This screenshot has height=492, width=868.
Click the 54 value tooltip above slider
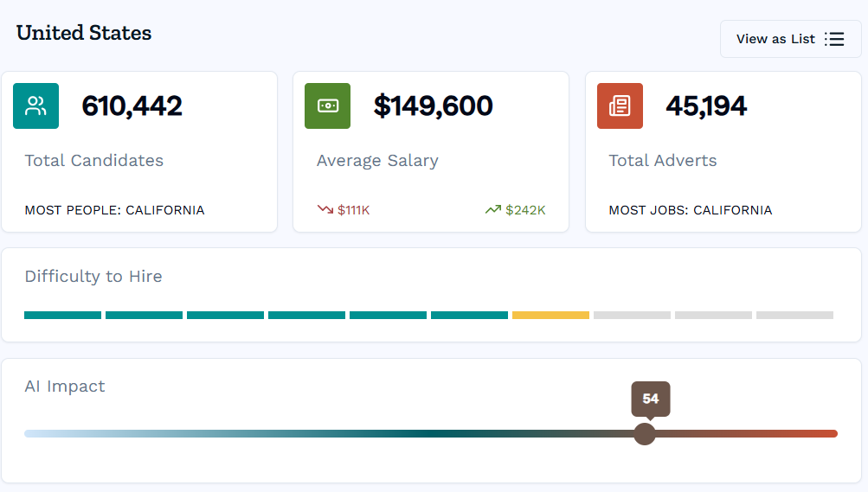click(651, 399)
